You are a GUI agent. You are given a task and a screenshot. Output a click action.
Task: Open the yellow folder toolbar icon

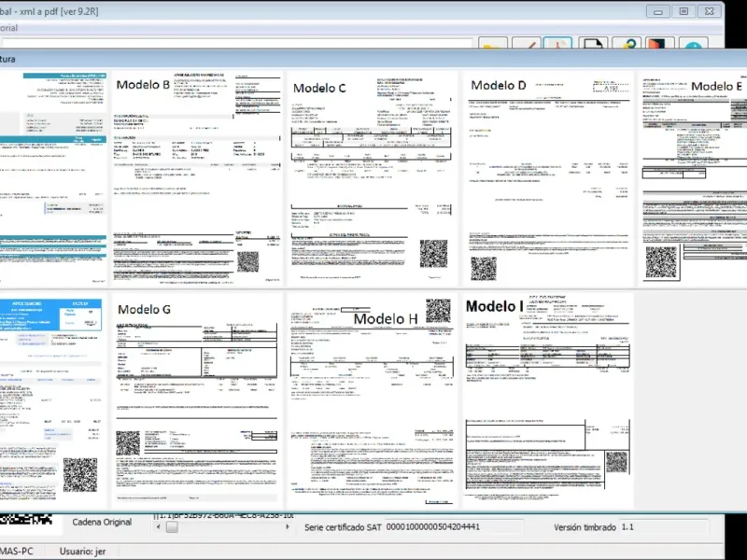tap(493, 43)
